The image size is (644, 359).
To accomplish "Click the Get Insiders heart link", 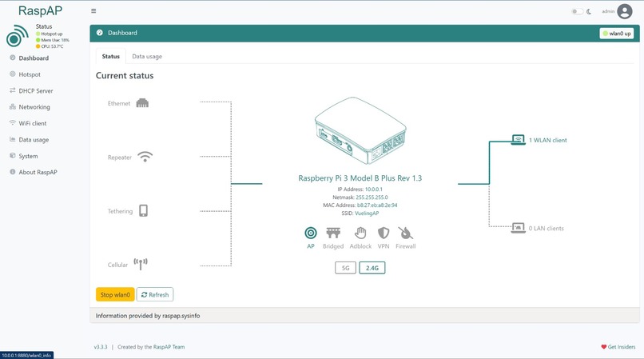I will [618, 347].
